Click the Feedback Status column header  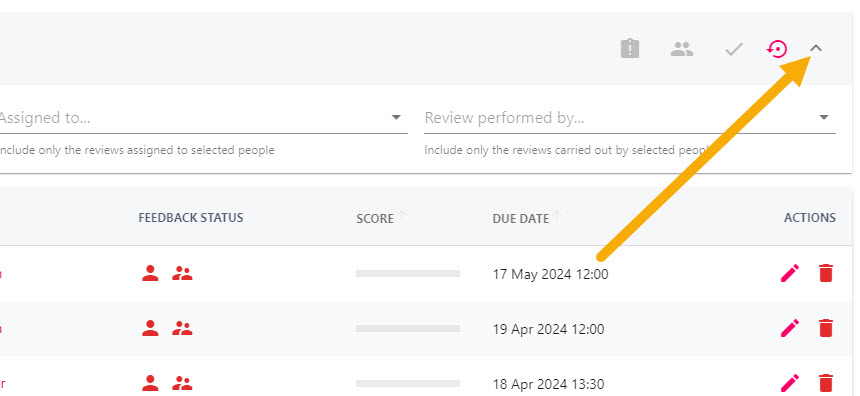click(x=191, y=218)
